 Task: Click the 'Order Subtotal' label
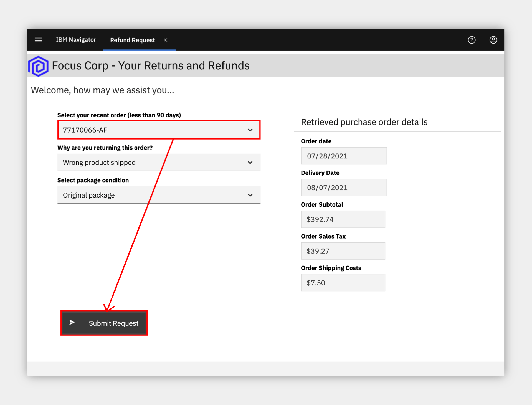322,204
